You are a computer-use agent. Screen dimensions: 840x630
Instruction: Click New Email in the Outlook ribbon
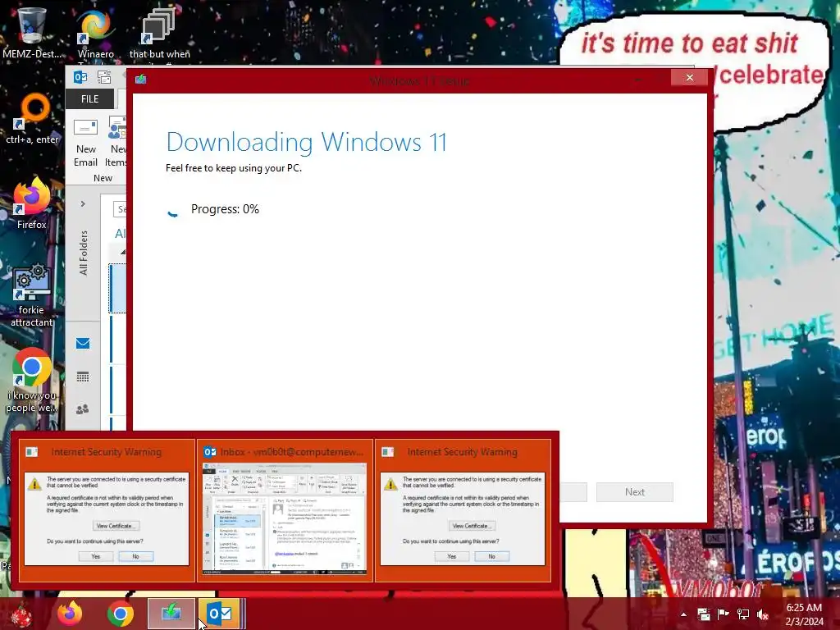85,143
